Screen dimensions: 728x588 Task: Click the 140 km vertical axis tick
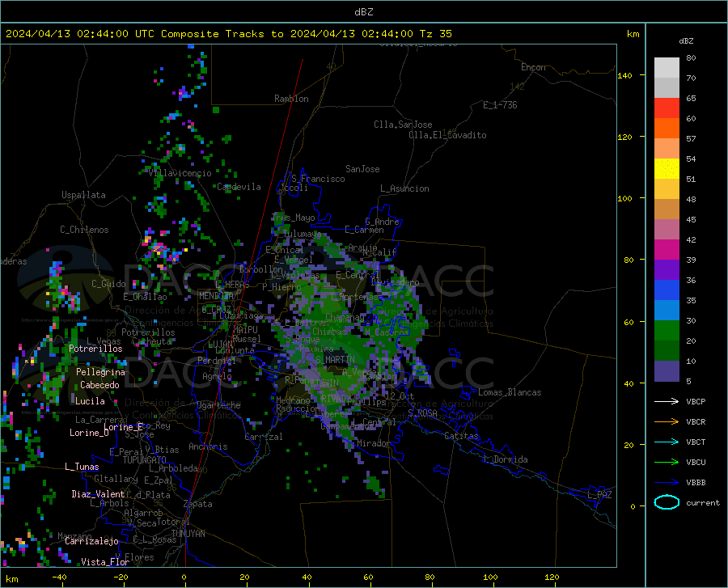coord(625,75)
